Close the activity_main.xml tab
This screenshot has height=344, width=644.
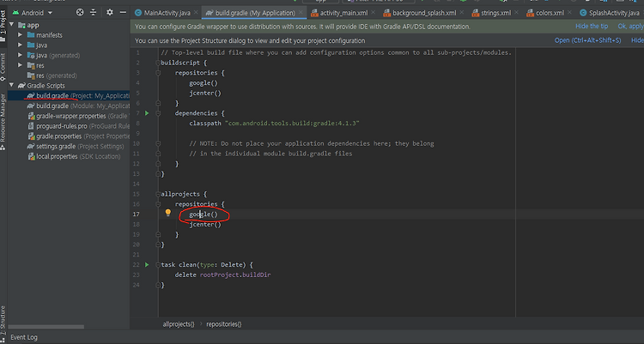373,13
